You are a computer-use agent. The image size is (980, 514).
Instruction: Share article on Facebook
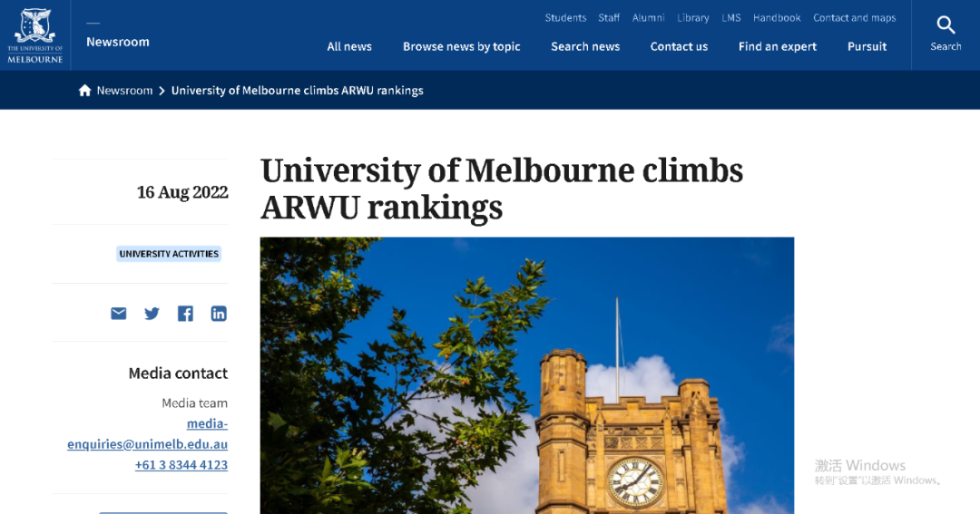[x=185, y=314]
